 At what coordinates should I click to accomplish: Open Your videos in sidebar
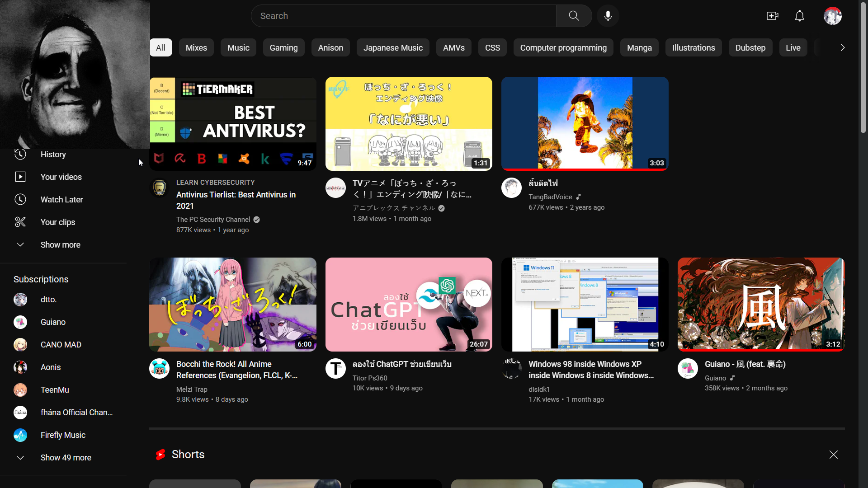(x=61, y=177)
